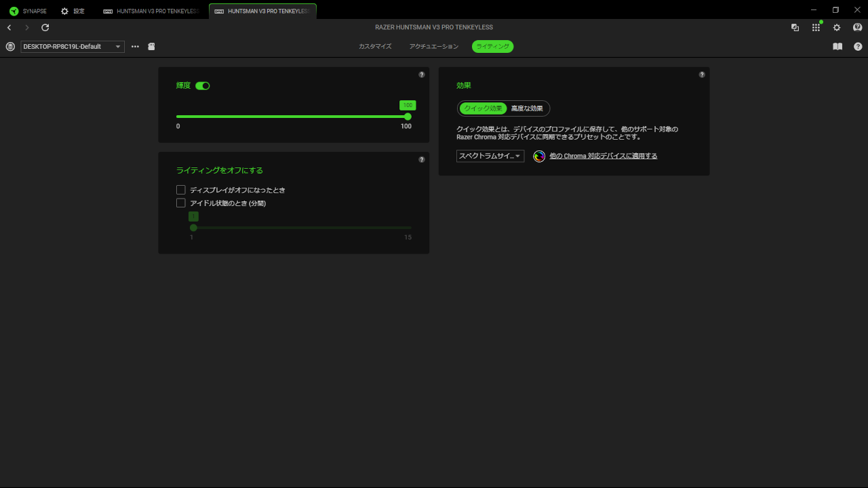Click the refresh icon in navigation bar
Viewport: 868px width, 488px height.
(45, 28)
